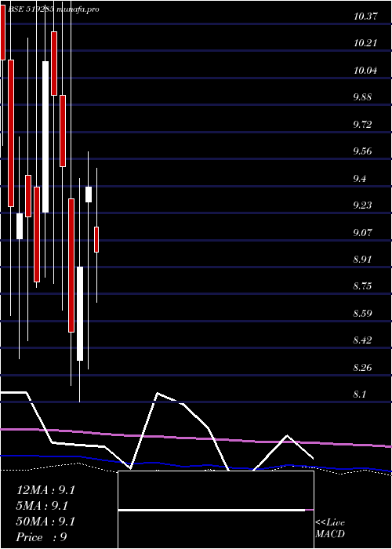Select the last small red candle near 9.07
Image resolution: width=392 pixels, height=549 pixels.
[x=96, y=239]
